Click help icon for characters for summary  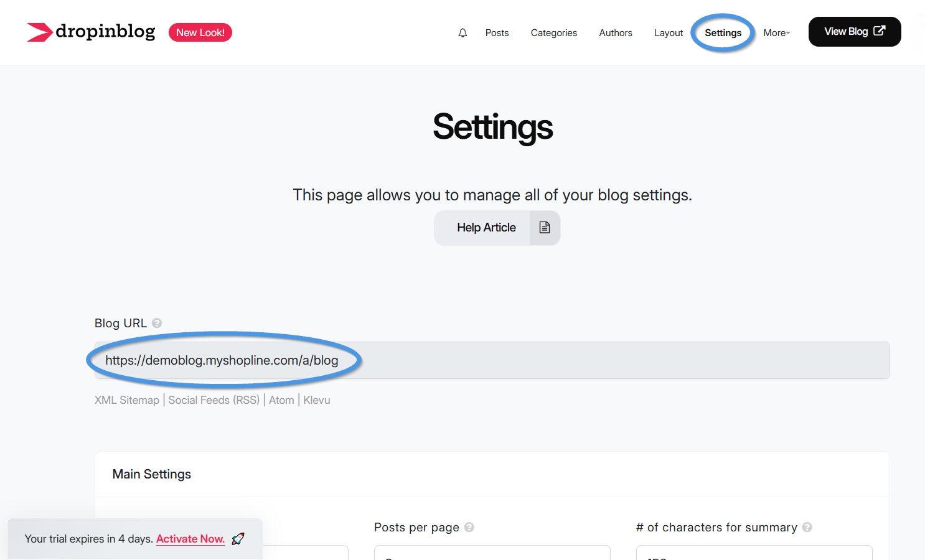(x=807, y=527)
